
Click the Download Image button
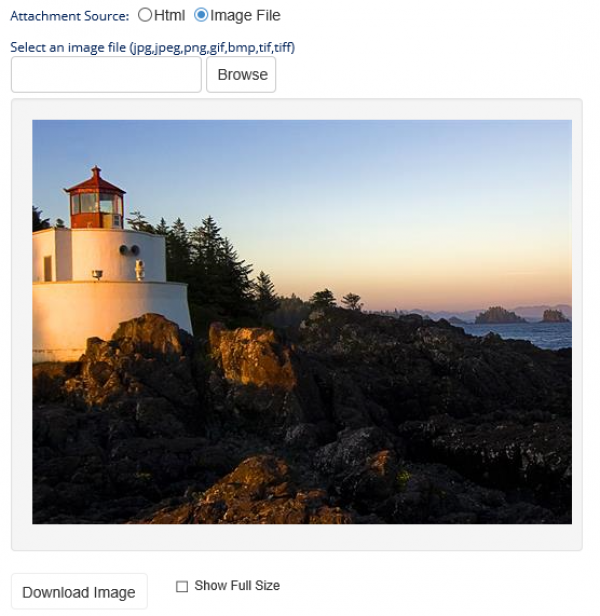79,592
